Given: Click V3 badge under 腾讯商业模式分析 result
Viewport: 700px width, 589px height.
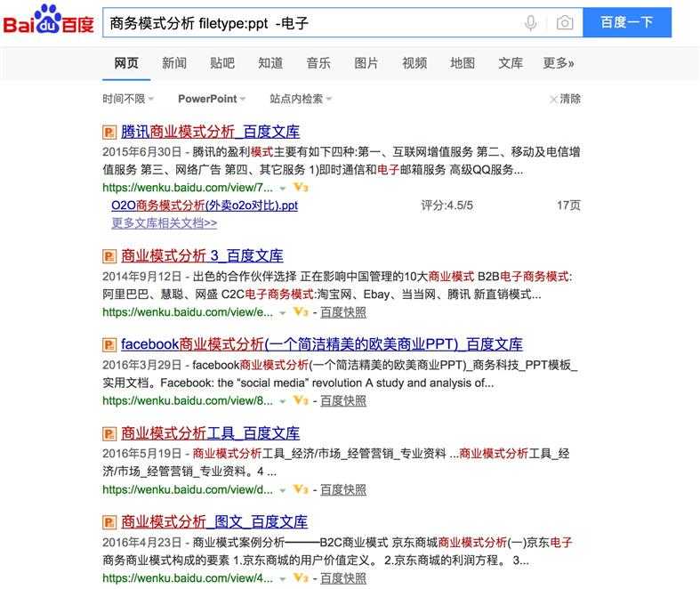Looking at the screenshot, I should click(x=301, y=188).
